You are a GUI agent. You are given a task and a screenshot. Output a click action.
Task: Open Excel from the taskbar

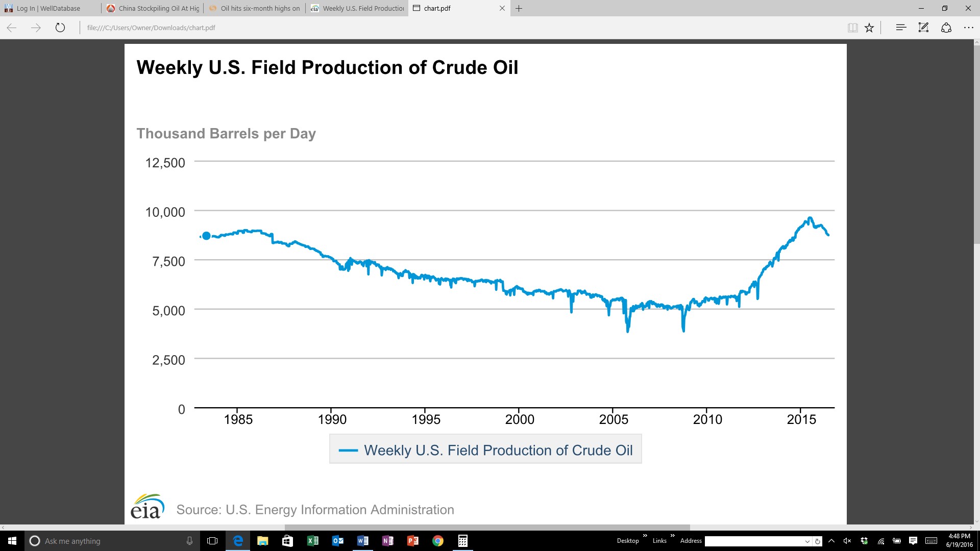point(312,541)
